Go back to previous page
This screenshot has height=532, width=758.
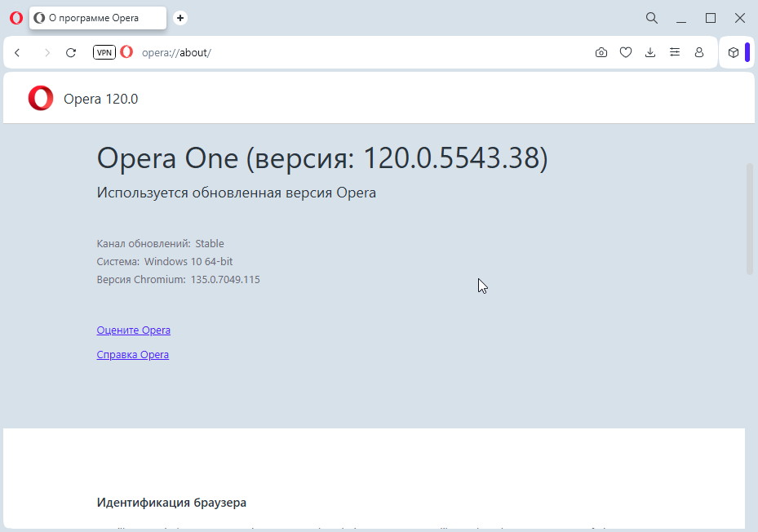click(17, 53)
